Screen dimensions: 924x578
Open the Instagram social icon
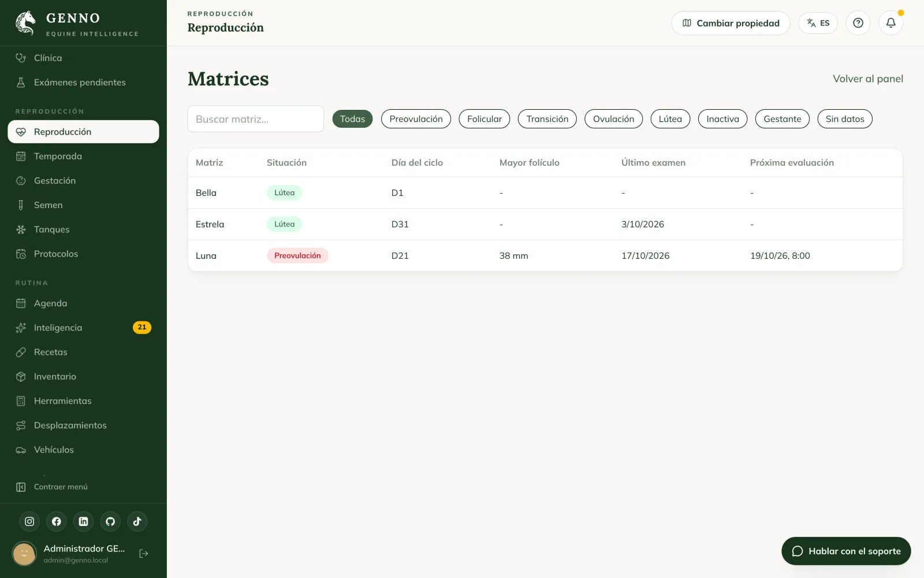click(29, 521)
